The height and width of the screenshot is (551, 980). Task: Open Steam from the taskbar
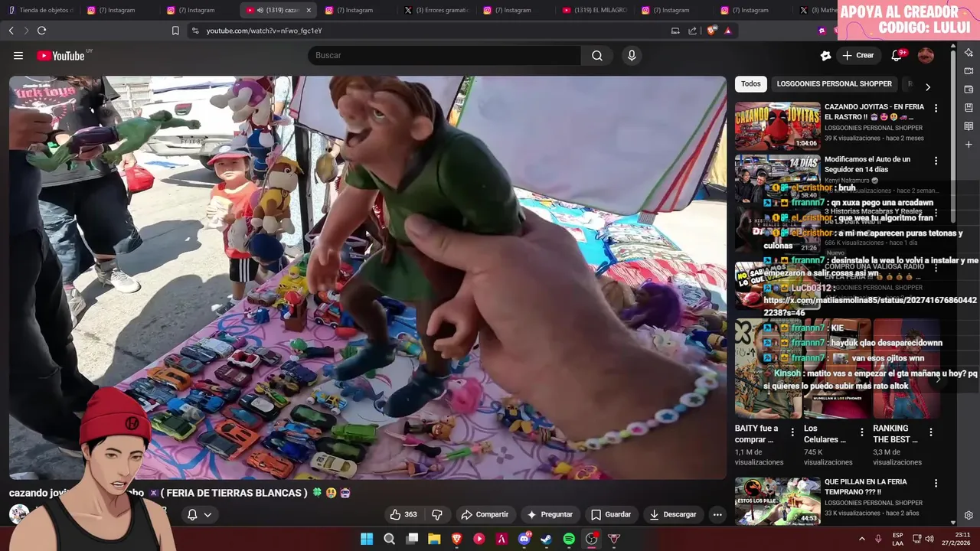click(x=546, y=539)
